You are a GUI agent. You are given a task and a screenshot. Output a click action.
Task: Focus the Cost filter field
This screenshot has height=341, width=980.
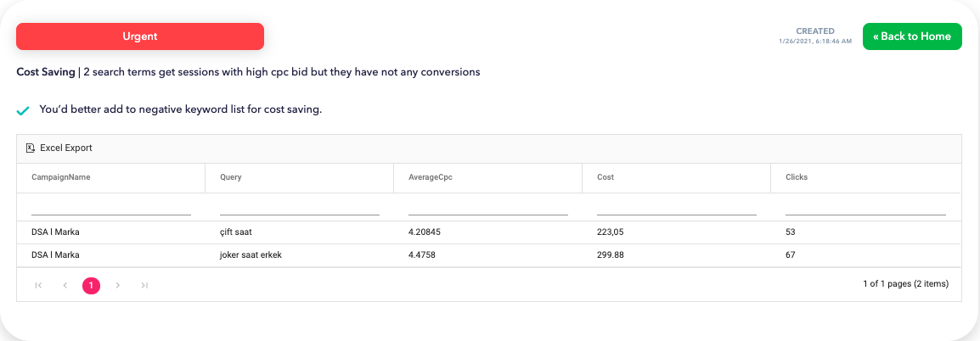pos(677,207)
